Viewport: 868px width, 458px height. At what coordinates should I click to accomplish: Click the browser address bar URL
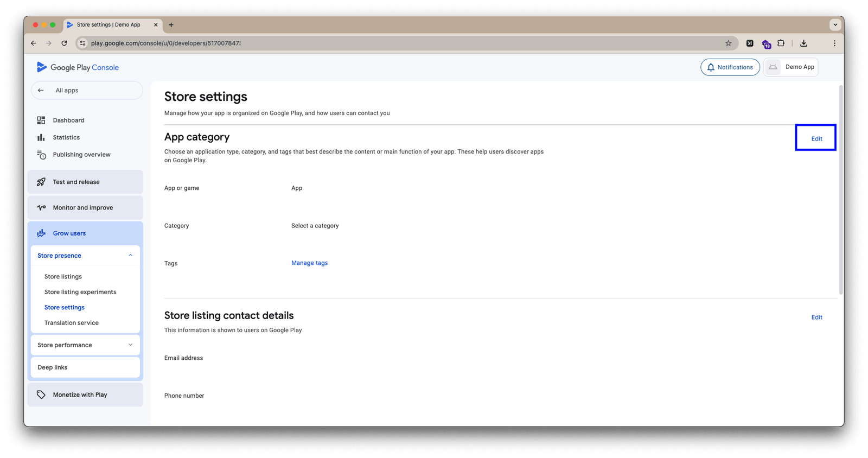pyautogui.click(x=165, y=43)
